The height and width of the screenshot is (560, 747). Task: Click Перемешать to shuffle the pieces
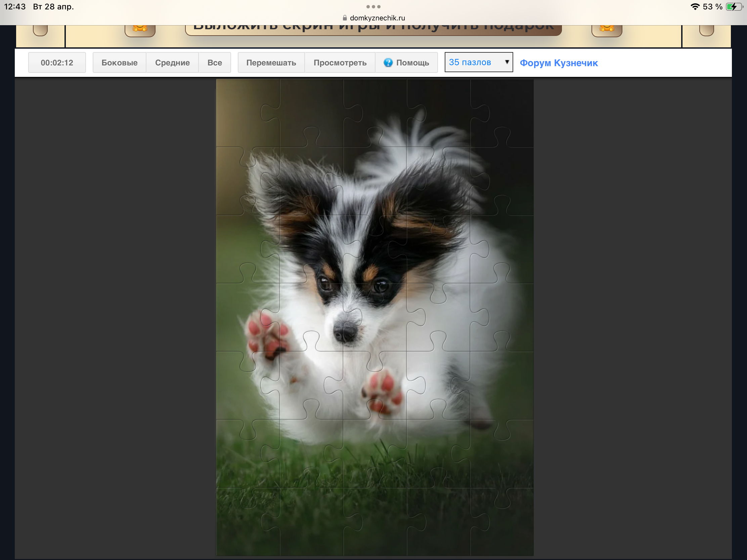(x=271, y=62)
